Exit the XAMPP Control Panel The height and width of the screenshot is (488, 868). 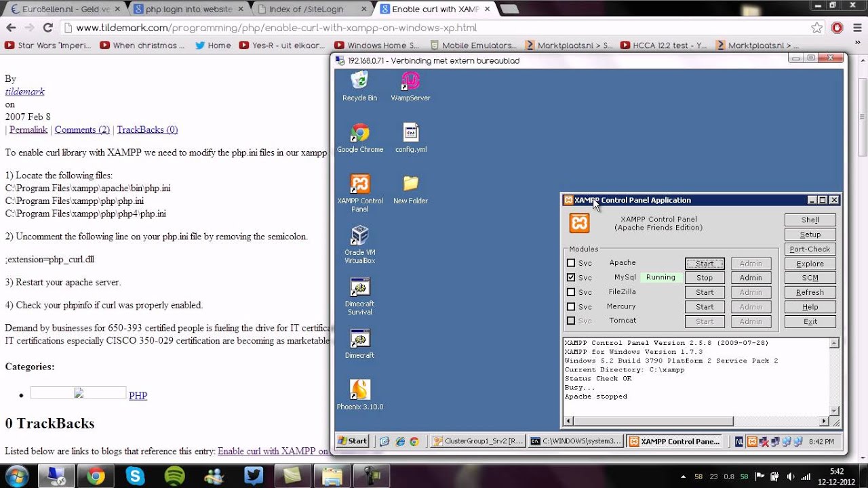pyautogui.click(x=810, y=322)
